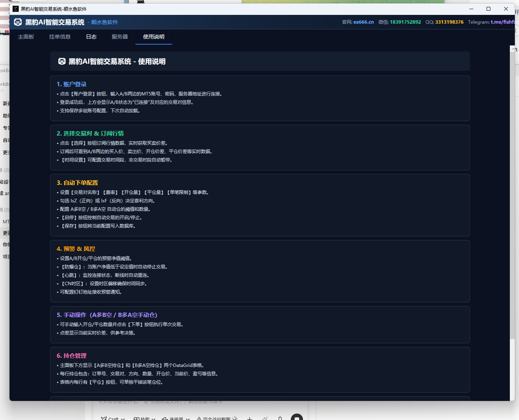Open the 挂单信息 tab

click(60, 37)
